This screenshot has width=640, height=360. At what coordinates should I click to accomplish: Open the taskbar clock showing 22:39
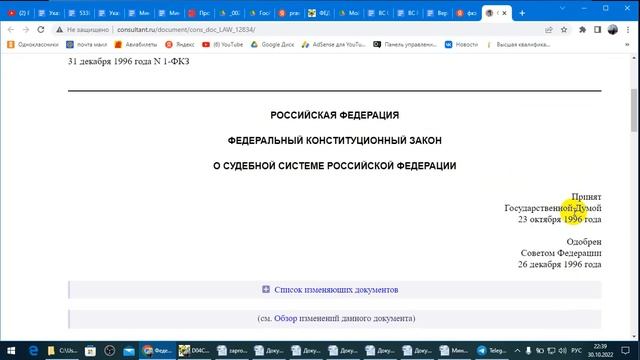600,351
